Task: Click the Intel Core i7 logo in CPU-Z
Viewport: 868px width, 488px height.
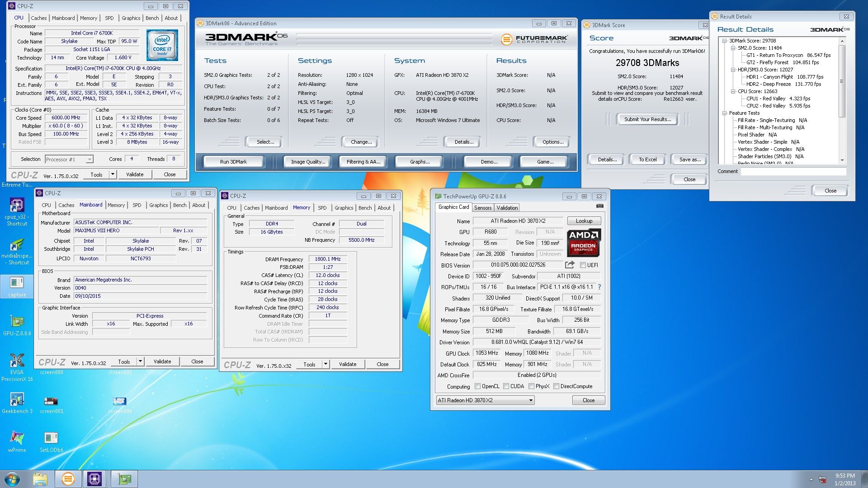Action: point(162,45)
